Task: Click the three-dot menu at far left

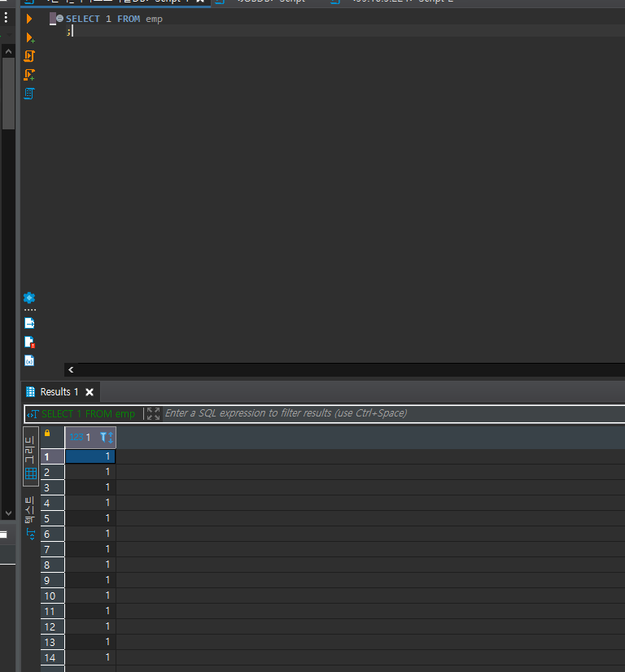Action: (x=6, y=17)
